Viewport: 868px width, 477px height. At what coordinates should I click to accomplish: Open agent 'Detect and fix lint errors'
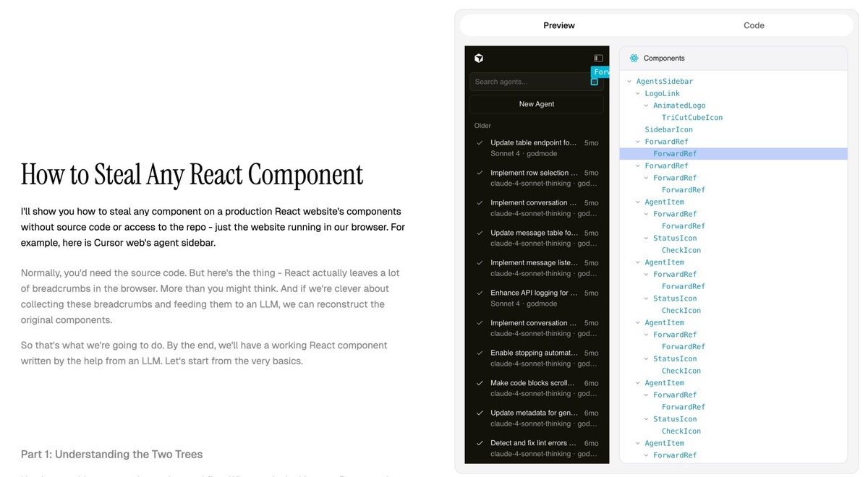tap(537, 448)
